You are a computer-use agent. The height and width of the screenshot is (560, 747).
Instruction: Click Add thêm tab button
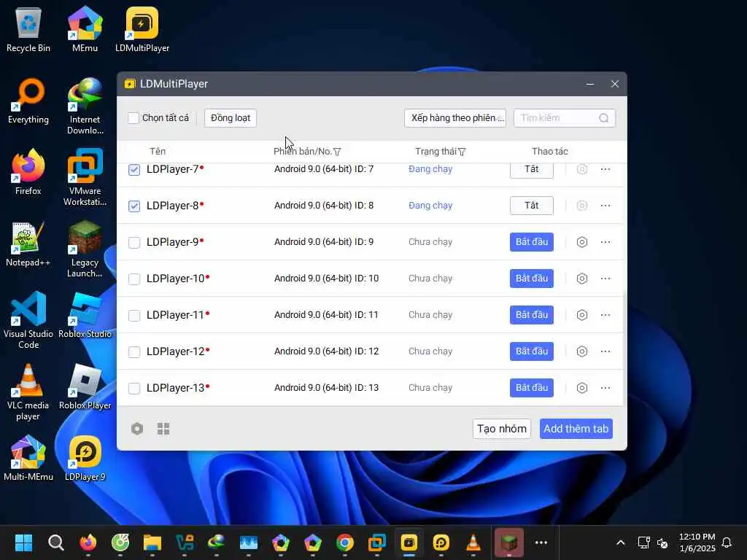(x=576, y=429)
